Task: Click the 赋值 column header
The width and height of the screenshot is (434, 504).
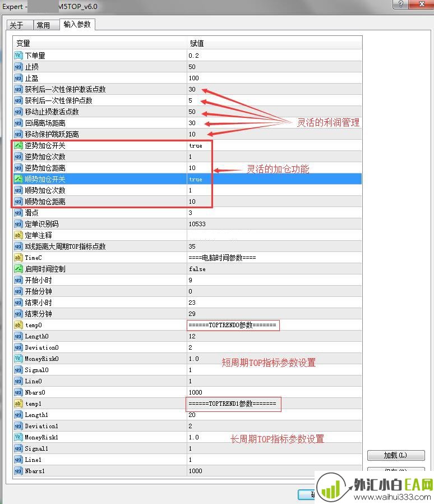Action: 274,43
